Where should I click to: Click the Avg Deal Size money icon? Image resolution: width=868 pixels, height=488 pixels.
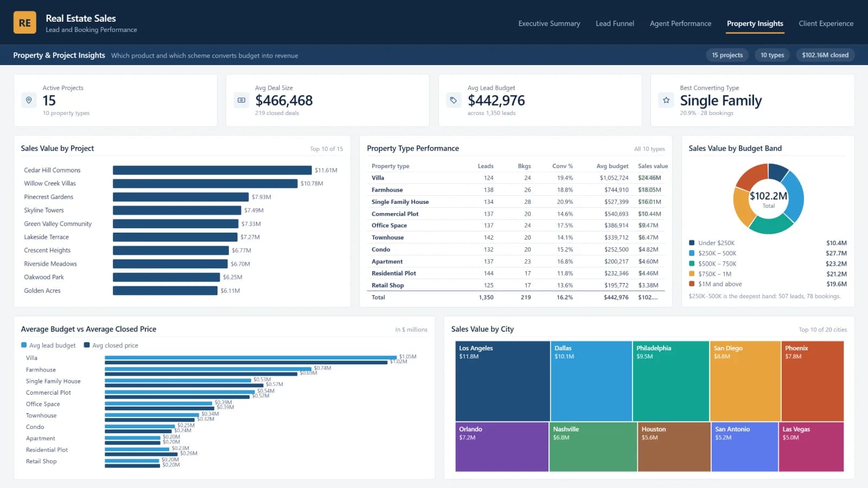tap(241, 100)
